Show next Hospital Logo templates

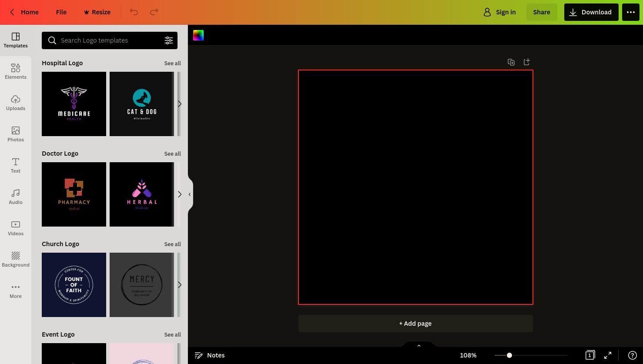click(180, 104)
